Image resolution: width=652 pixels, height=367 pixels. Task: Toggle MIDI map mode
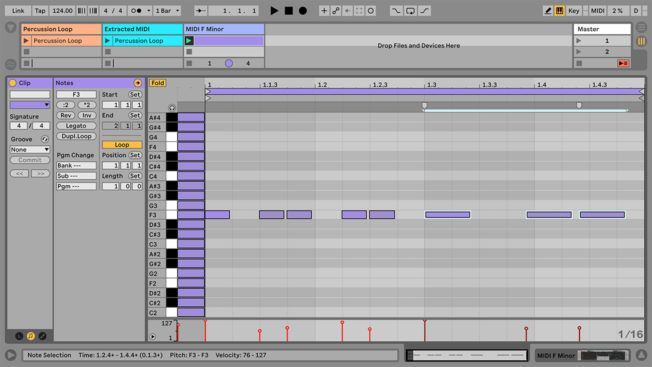pos(598,11)
